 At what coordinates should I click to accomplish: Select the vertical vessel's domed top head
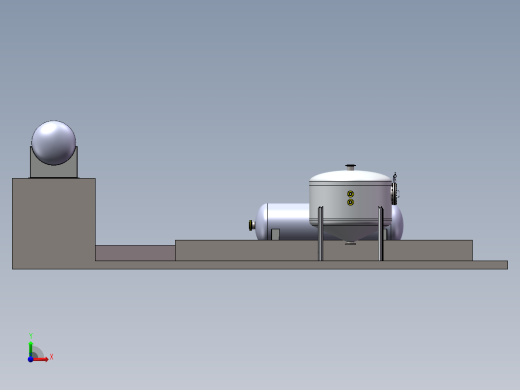pyautogui.click(x=350, y=176)
